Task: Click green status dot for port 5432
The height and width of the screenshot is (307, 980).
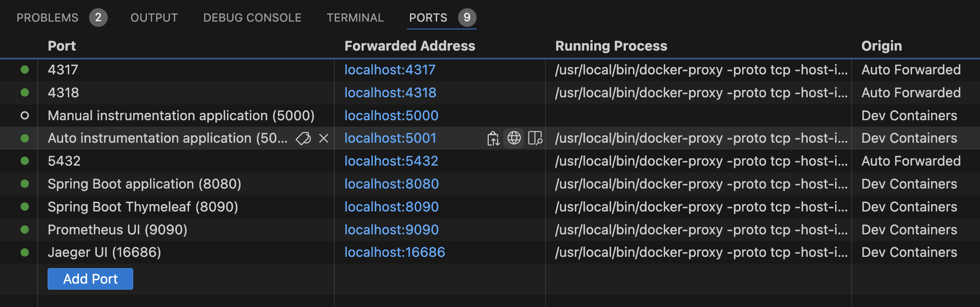Action: (x=25, y=161)
